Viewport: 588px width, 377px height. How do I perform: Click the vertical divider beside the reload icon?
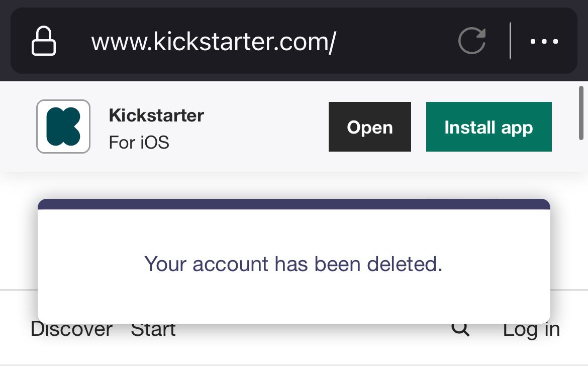[x=510, y=41]
